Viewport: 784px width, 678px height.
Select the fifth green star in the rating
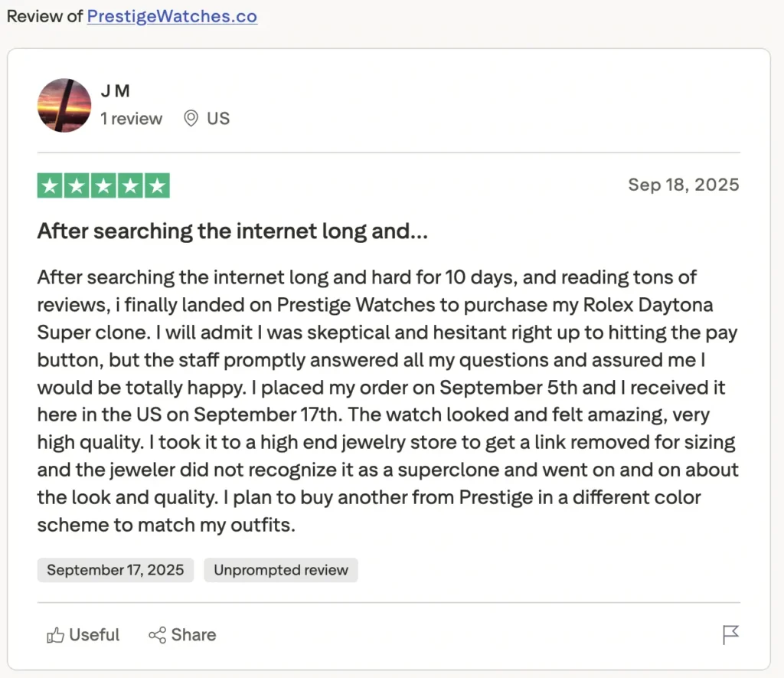(x=158, y=185)
